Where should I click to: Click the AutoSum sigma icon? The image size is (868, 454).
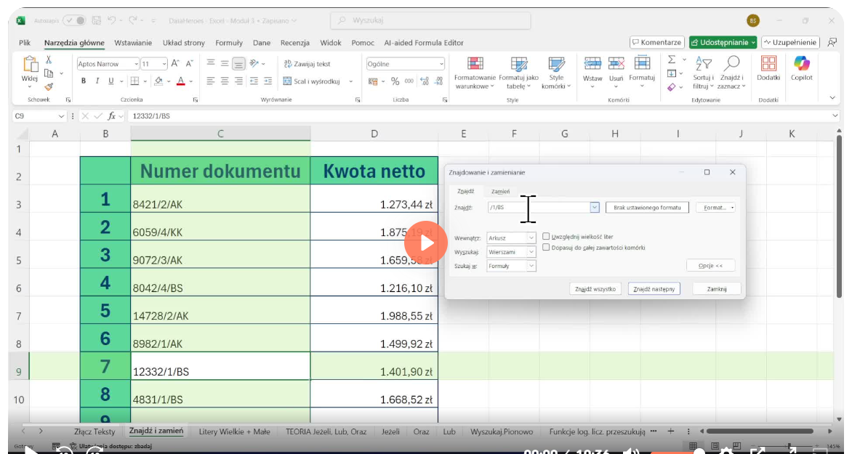point(672,59)
